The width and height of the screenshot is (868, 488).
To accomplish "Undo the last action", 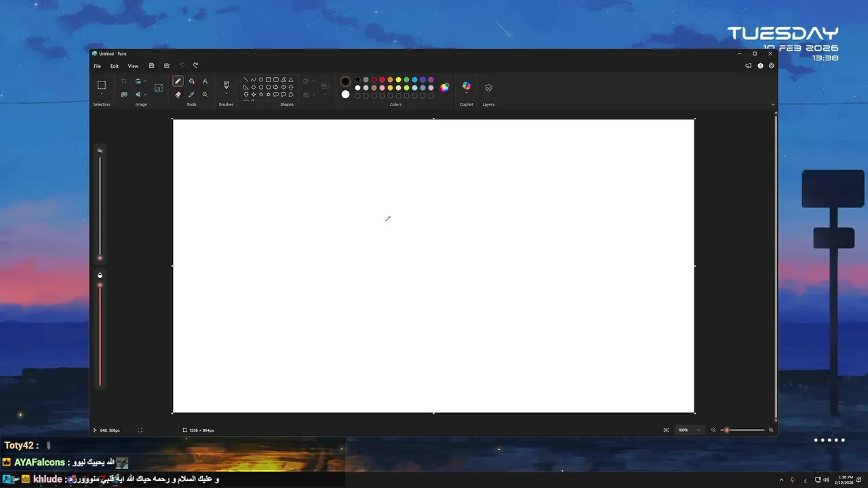I will 182,66.
